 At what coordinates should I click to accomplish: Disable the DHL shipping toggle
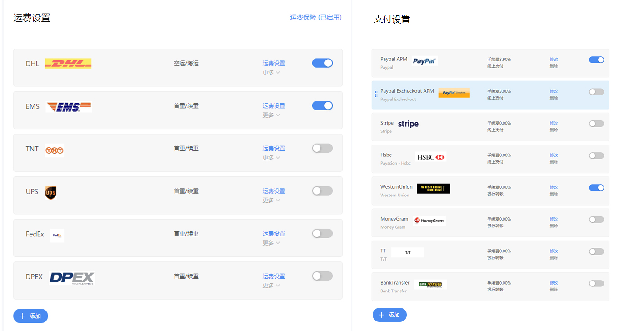click(x=322, y=63)
